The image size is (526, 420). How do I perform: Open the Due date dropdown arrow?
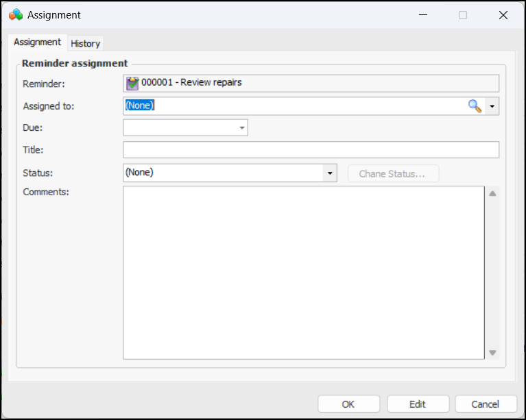(x=241, y=127)
